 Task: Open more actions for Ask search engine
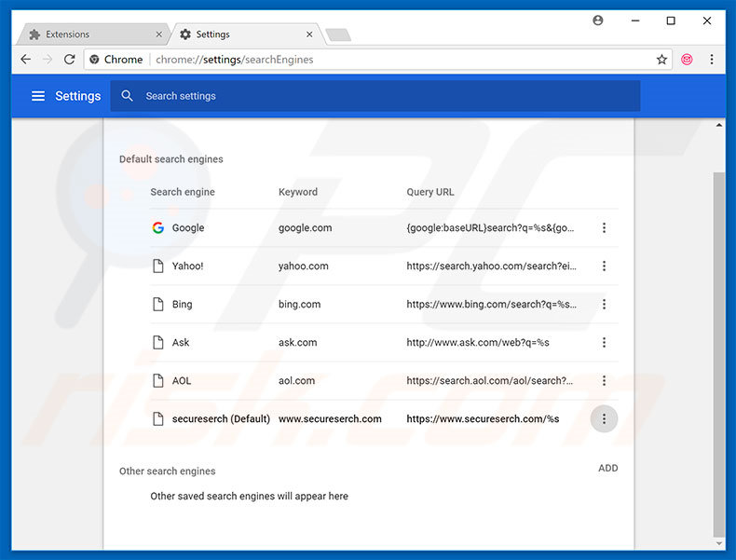click(604, 342)
